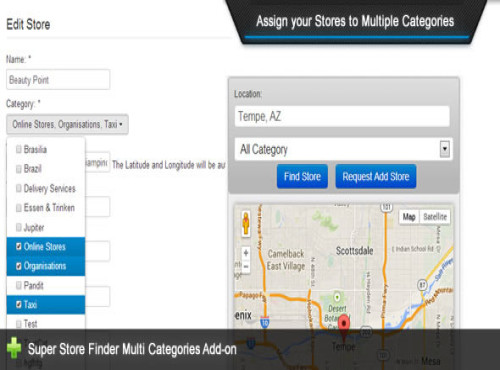Select Brasilia in the category list

click(46, 149)
